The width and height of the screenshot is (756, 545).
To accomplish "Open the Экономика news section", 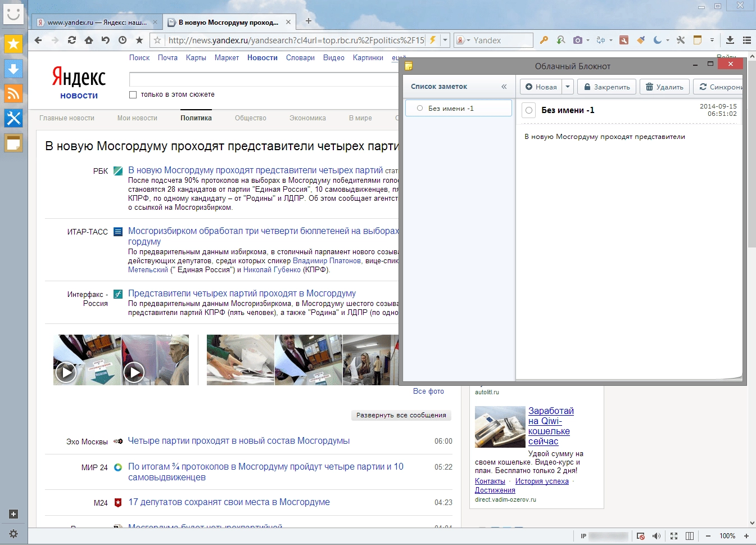I will tap(307, 118).
